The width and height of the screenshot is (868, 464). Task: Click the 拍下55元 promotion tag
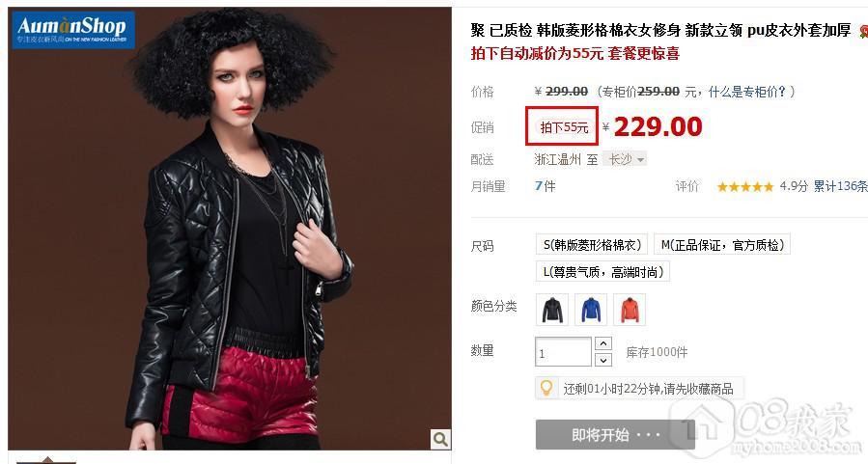tap(564, 127)
